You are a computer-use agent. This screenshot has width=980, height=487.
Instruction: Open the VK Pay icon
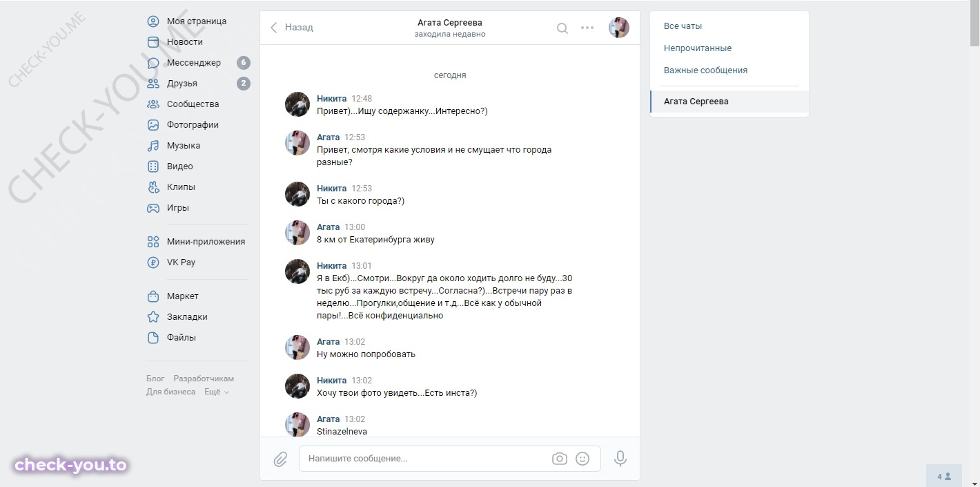tap(153, 262)
